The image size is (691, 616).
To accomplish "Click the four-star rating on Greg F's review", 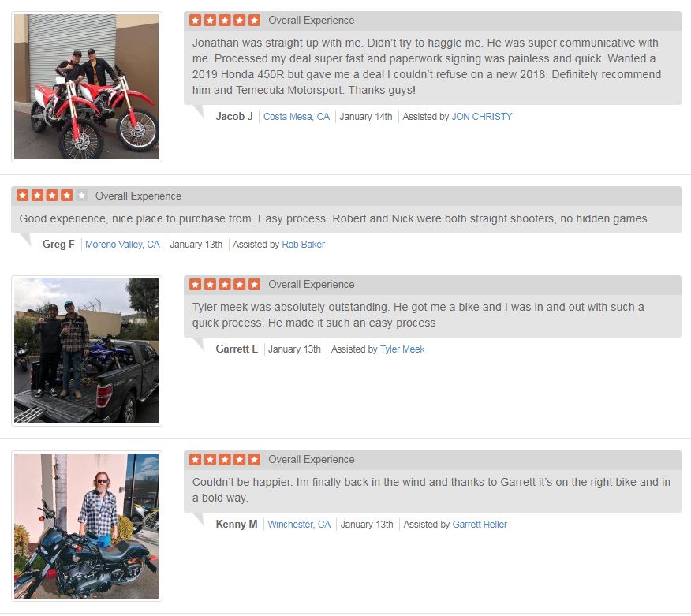I will point(51,195).
